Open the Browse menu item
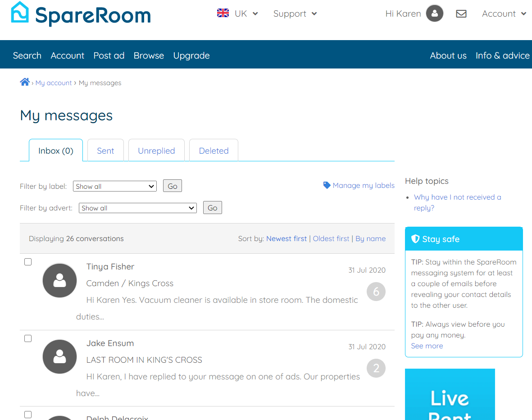532x420 pixels. 149,55
